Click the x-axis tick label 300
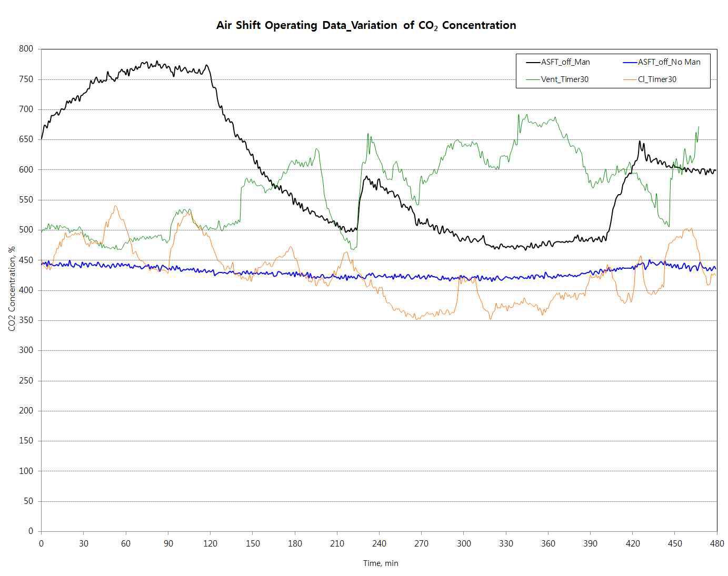728x576 pixels. [464, 543]
